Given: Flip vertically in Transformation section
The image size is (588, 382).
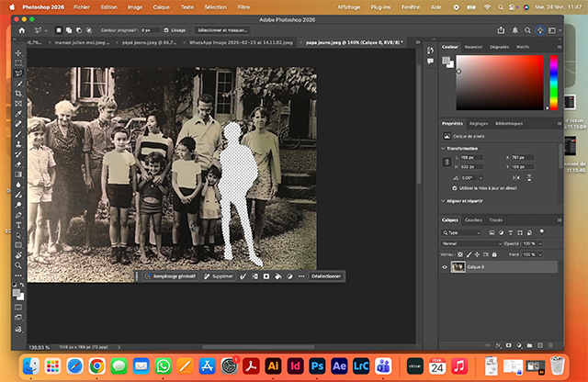Looking at the screenshot, I should [529, 178].
